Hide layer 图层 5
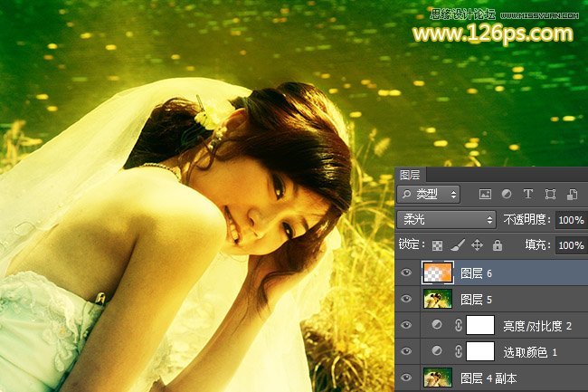This screenshot has width=588, height=392. (x=406, y=299)
